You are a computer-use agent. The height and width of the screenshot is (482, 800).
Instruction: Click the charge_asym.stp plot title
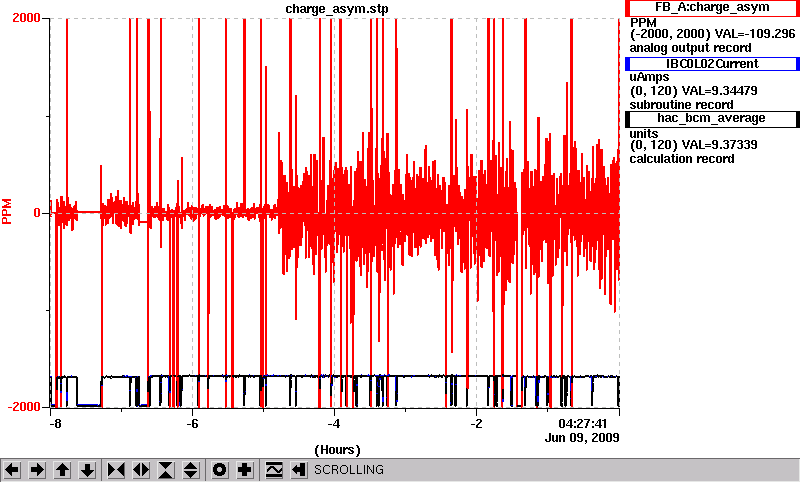pyautogui.click(x=336, y=9)
